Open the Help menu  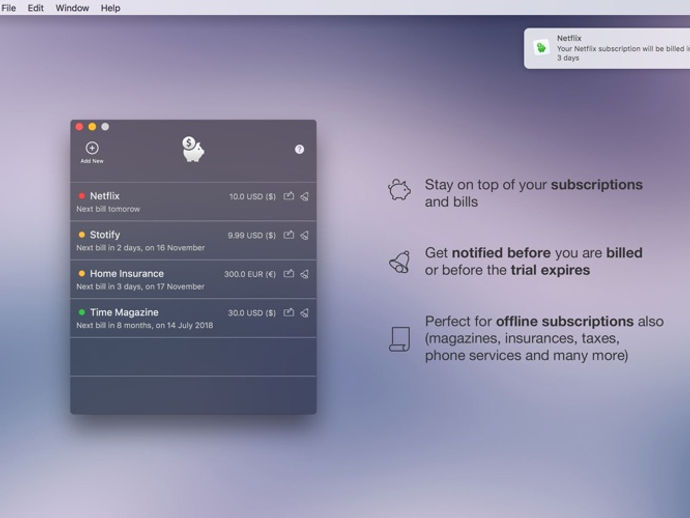coord(110,8)
